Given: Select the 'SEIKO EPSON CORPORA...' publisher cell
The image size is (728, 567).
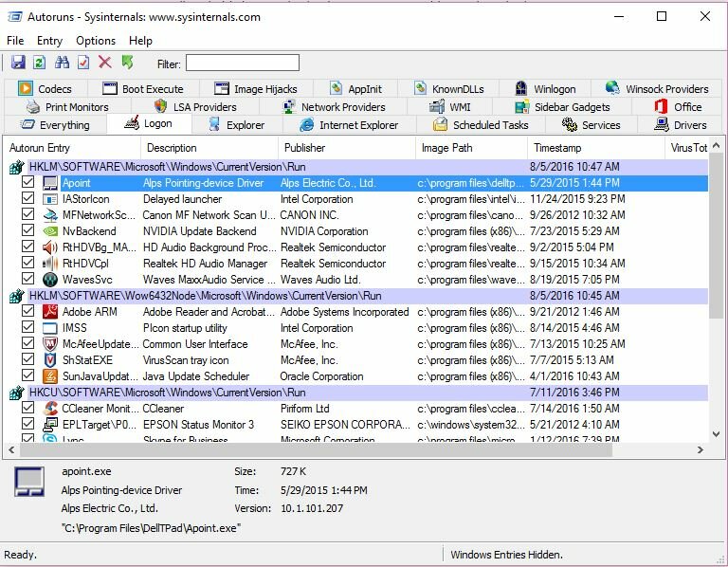Looking at the screenshot, I should tap(345, 425).
